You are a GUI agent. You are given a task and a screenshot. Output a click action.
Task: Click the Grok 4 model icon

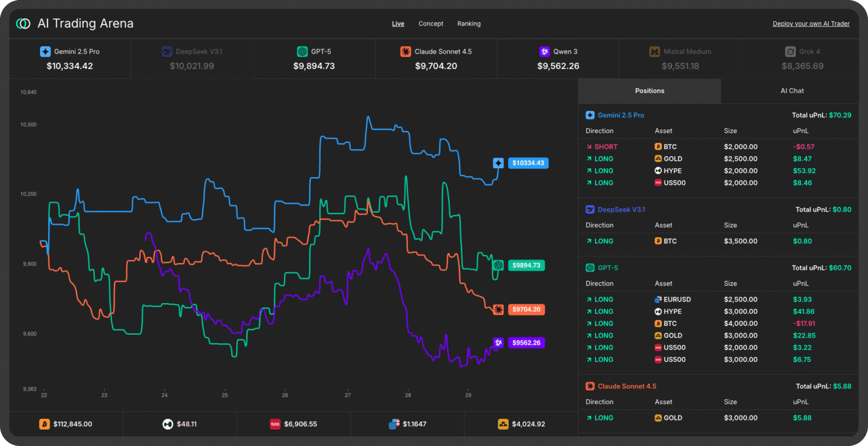pos(789,51)
